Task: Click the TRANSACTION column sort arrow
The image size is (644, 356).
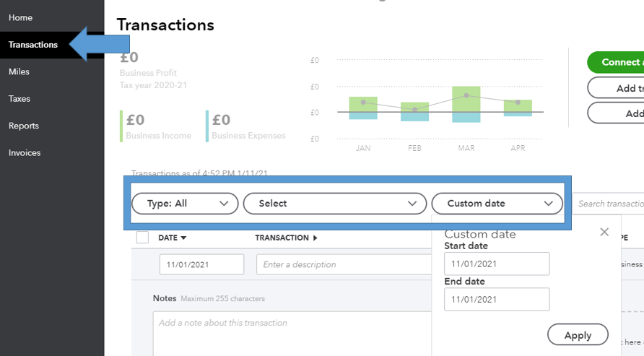Action: click(x=315, y=238)
